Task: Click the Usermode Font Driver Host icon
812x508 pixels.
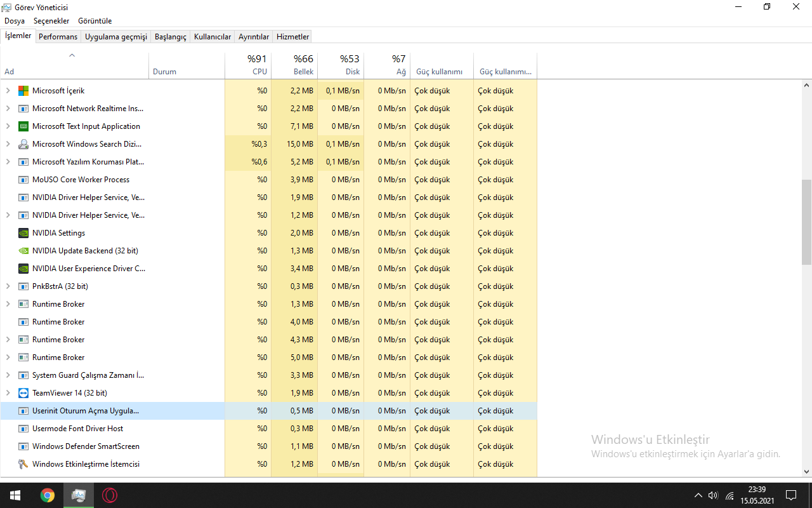Action: pos(23,429)
